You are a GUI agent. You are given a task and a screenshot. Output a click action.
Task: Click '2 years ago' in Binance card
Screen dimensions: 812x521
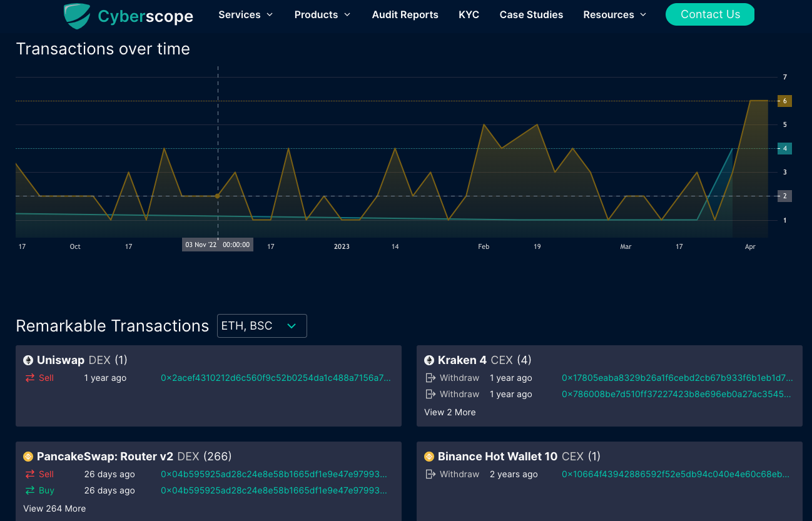point(514,474)
